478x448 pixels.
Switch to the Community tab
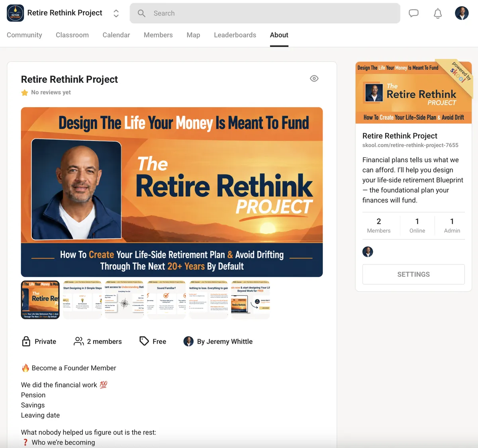[24, 35]
